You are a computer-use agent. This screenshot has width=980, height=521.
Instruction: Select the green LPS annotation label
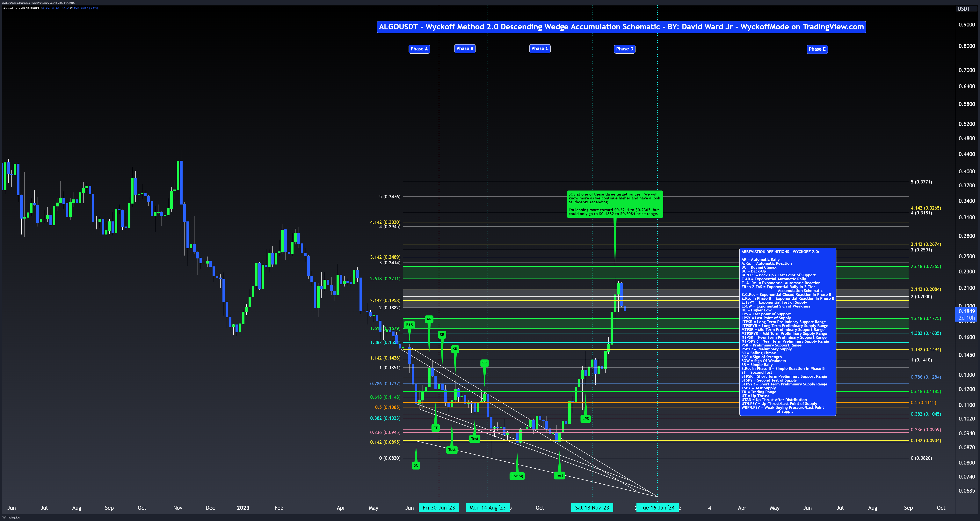pyautogui.click(x=585, y=418)
